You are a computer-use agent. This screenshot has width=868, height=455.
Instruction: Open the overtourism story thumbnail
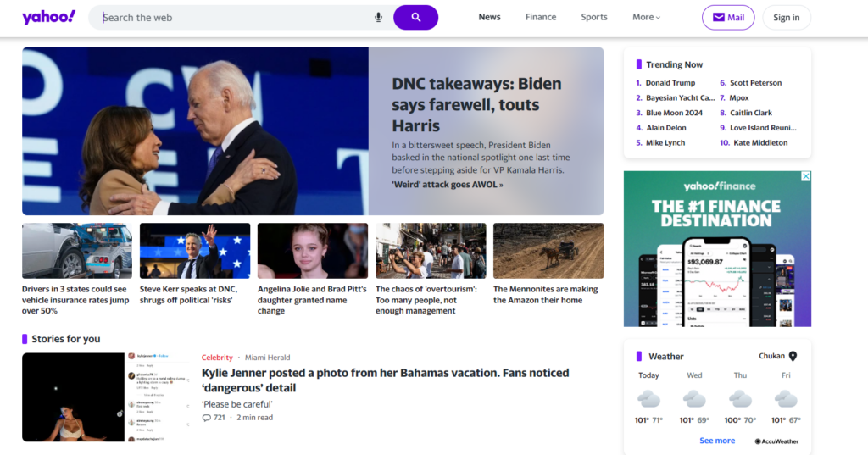pos(431,251)
